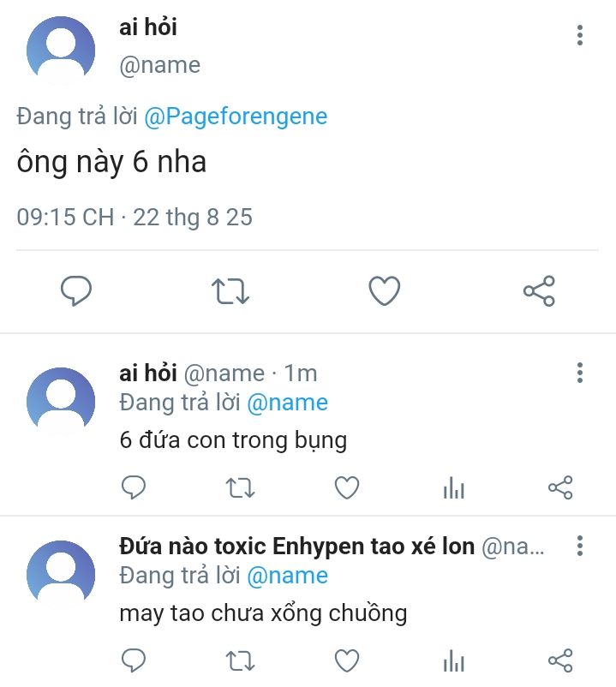This screenshot has width=616, height=687.
Task: Share the main tweet "ông này 6 nha"
Action: 539,292
